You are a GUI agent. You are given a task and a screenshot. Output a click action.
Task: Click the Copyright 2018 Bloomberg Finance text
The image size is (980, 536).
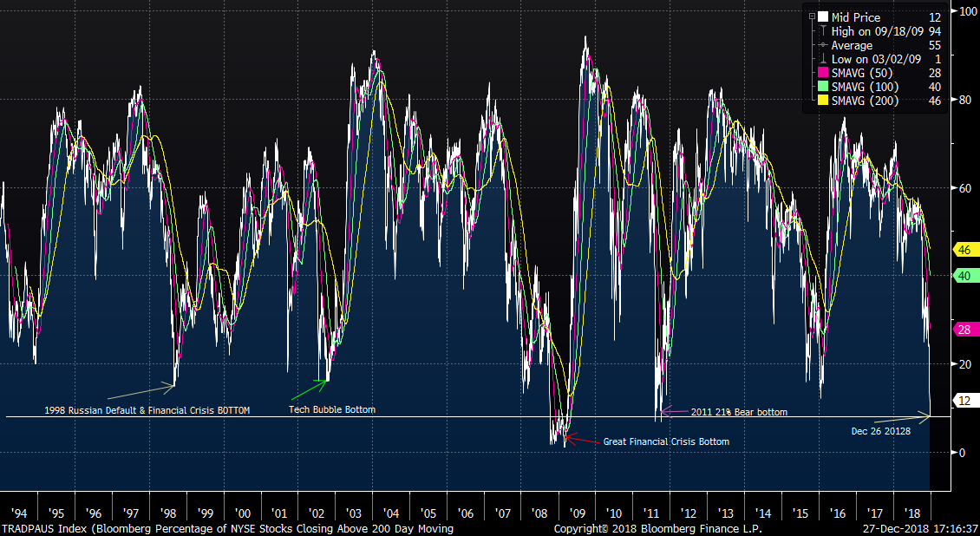pos(658,528)
